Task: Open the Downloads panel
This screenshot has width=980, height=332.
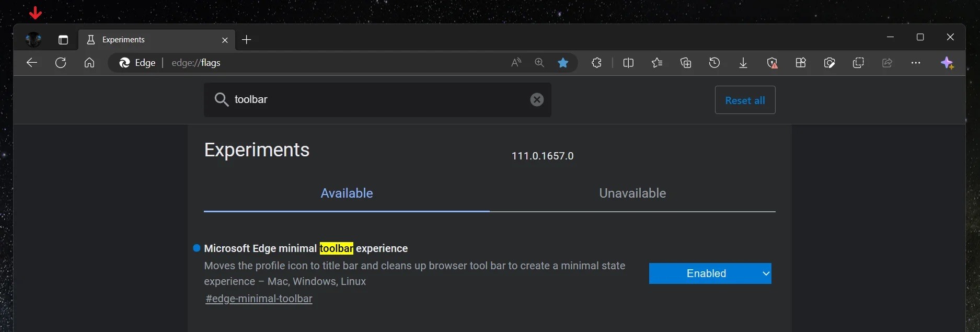Action: click(743, 63)
